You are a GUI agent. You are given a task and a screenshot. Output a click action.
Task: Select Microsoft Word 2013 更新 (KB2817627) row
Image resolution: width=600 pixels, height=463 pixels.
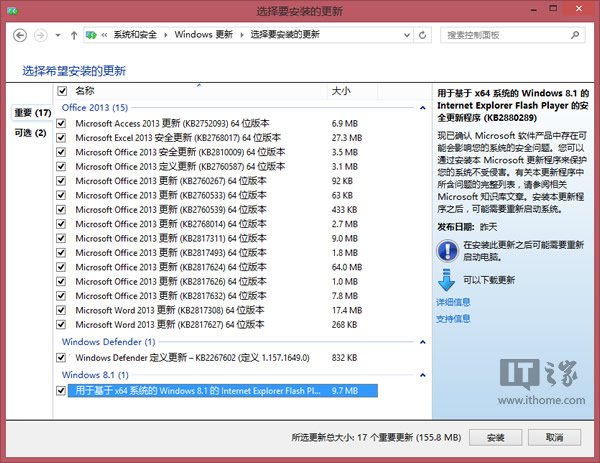pos(223,324)
